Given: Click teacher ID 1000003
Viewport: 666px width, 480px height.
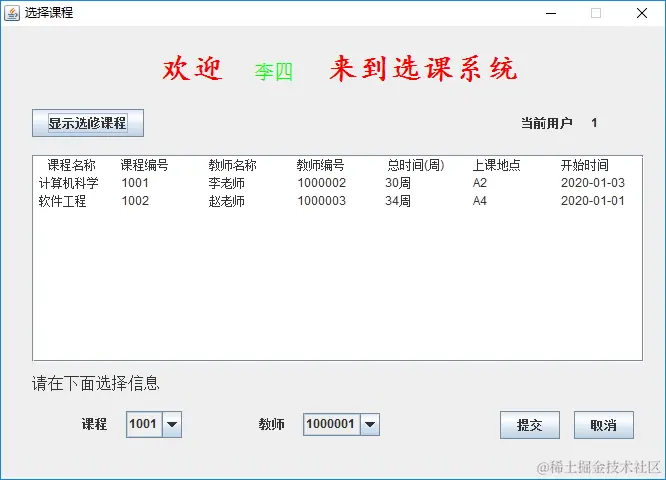Looking at the screenshot, I should (322, 201).
